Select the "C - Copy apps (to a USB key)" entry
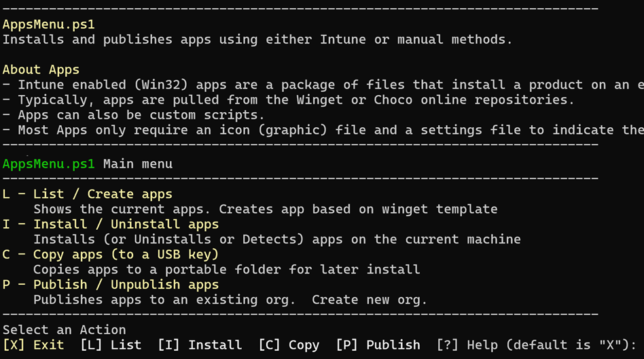This screenshot has width=644, height=359. [x=111, y=254]
